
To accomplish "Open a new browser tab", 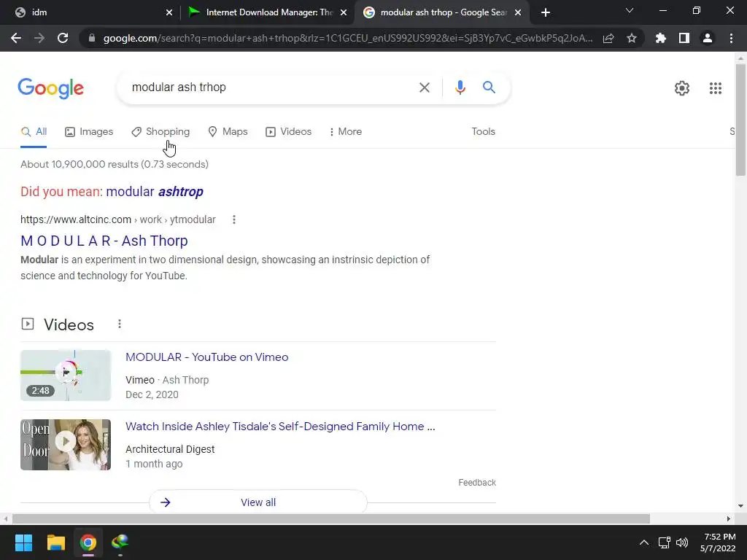I will click(546, 12).
